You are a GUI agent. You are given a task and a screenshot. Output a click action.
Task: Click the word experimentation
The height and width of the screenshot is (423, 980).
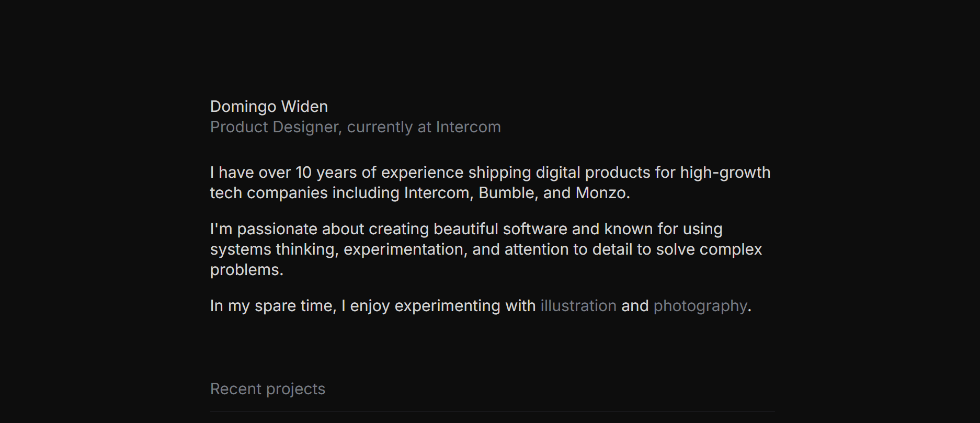[403, 249]
